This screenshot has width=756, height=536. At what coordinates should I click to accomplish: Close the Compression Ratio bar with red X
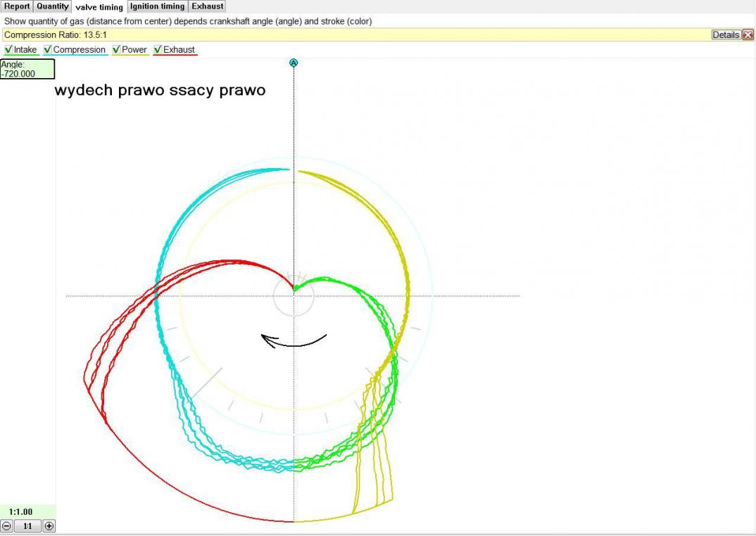pos(748,34)
